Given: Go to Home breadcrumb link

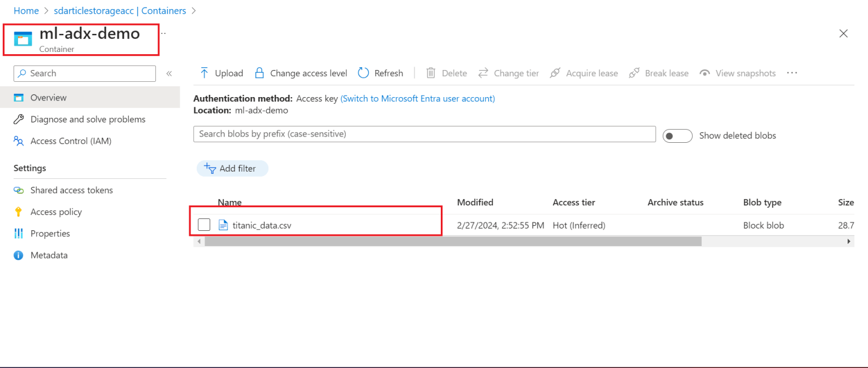Looking at the screenshot, I should pos(26,11).
